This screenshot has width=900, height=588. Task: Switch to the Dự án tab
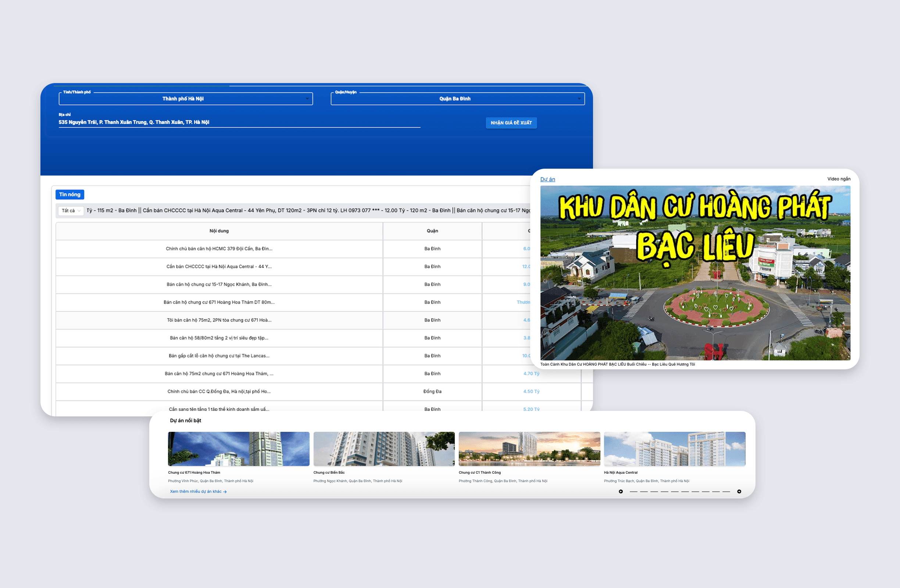(547, 179)
